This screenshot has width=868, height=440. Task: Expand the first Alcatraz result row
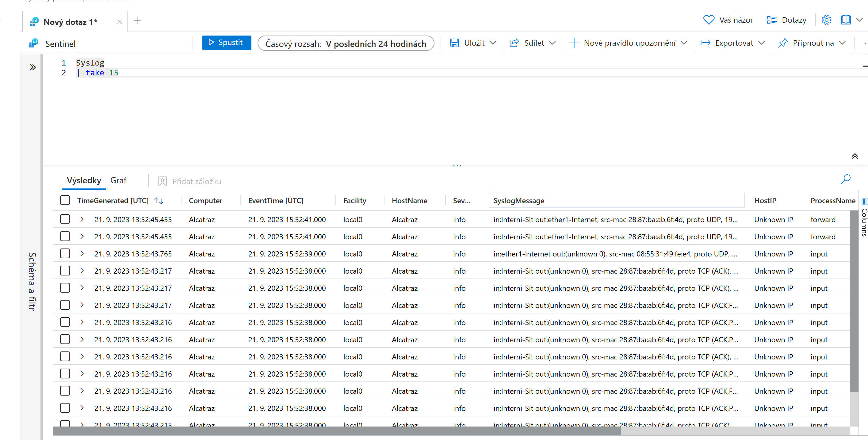click(82, 219)
